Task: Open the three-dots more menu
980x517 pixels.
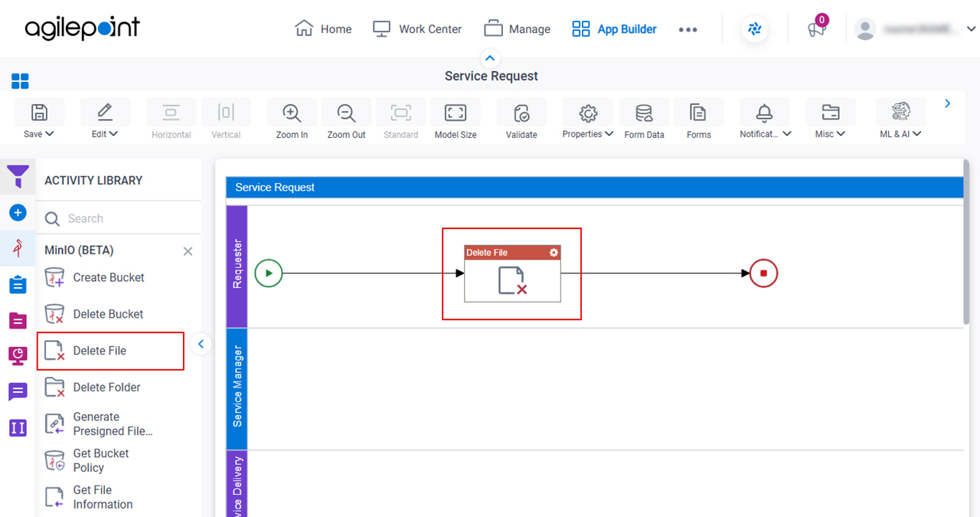Action: pyautogui.click(x=688, y=30)
